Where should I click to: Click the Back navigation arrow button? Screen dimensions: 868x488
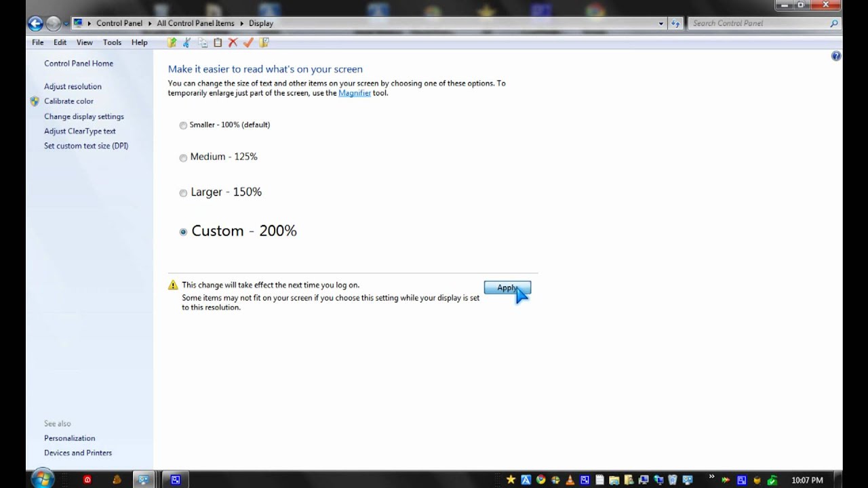coord(35,23)
